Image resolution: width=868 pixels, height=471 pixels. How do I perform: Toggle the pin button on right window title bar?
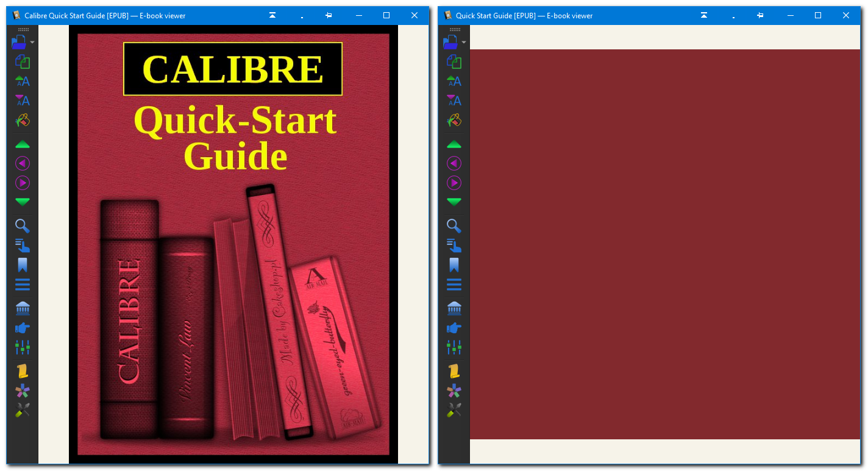pyautogui.click(x=760, y=15)
